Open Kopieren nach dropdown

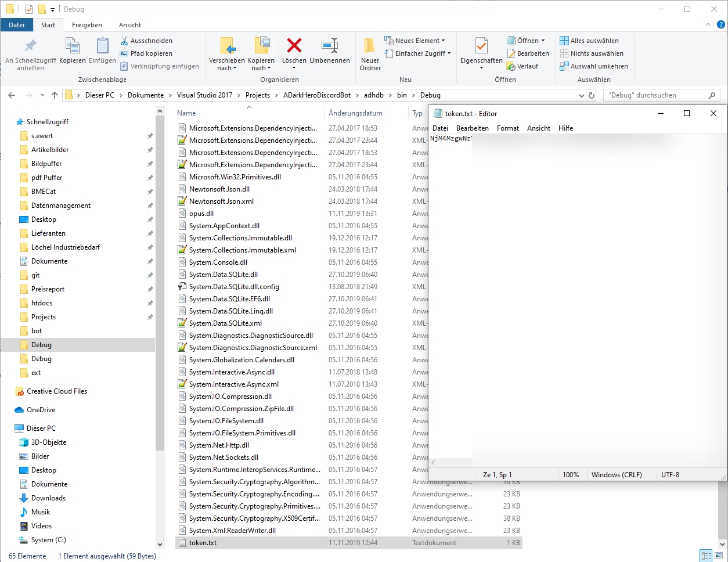tap(261, 55)
